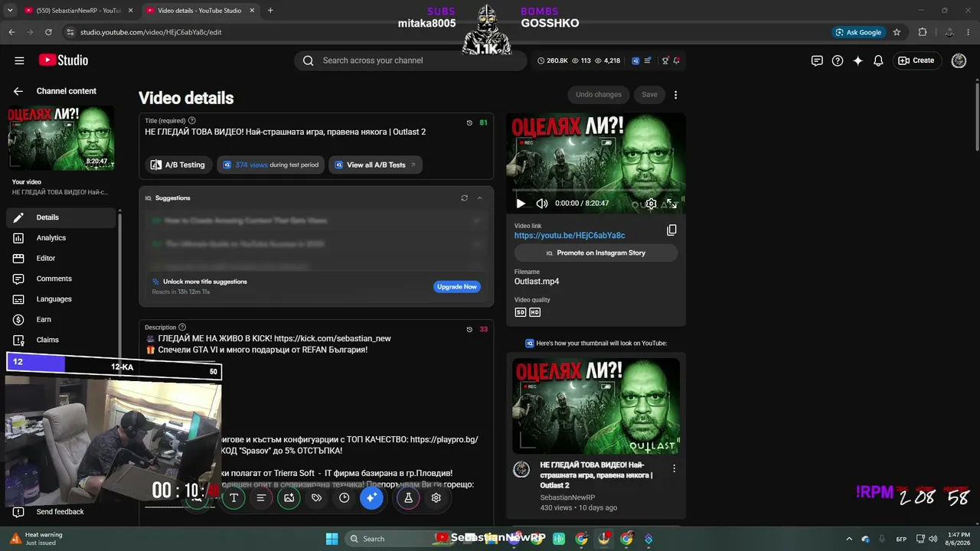Screen dimensions: 980x551
Task: Click the Upgrade Now button
Action: pyautogui.click(x=457, y=287)
